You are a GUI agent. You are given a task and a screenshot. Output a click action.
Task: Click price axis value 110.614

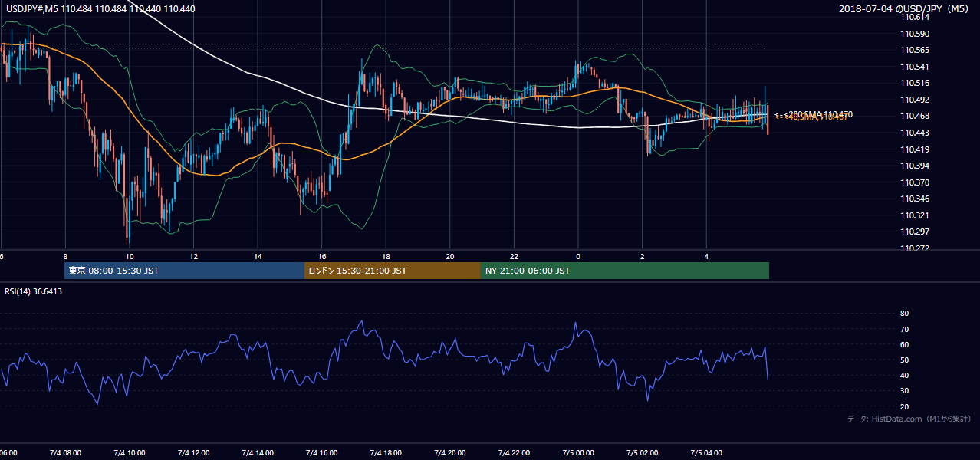tap(914, 17)
